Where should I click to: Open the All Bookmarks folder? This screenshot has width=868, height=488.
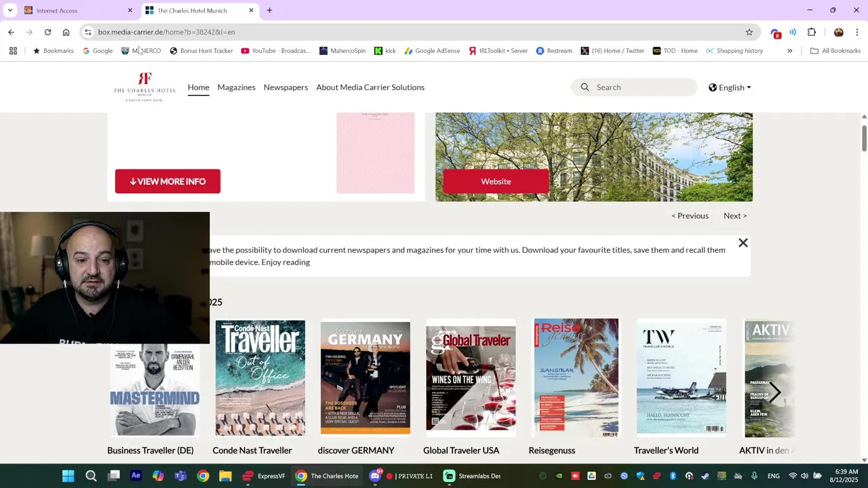tap(835, 51)
